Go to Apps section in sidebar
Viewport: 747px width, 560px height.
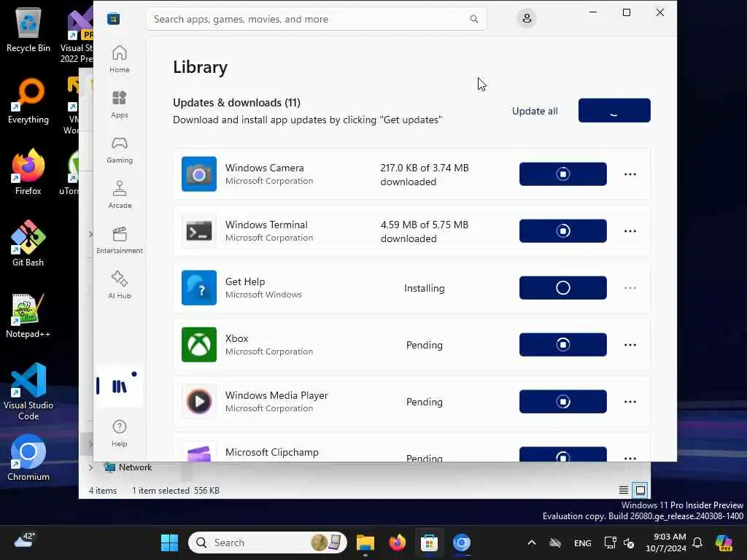[x=119, y=104]
